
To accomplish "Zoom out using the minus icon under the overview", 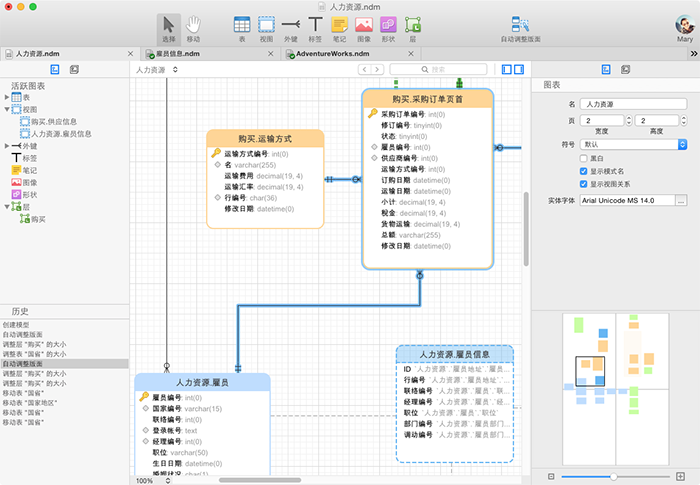I will point(551,477).
